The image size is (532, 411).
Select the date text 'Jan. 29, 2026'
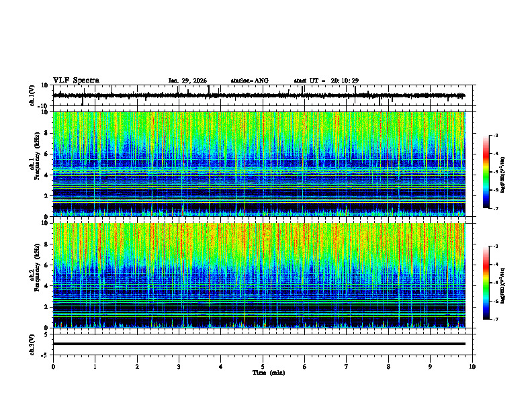187,81
